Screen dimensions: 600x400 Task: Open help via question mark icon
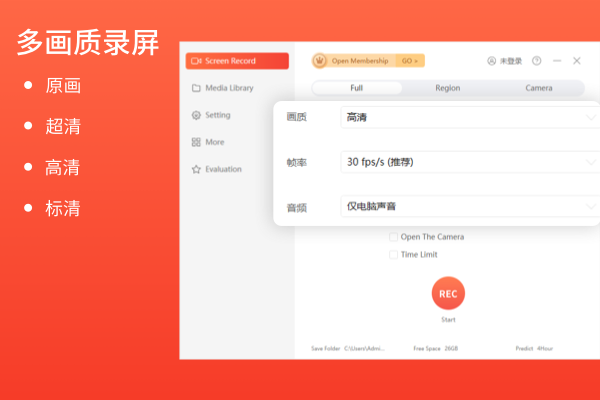coord(536,61)
